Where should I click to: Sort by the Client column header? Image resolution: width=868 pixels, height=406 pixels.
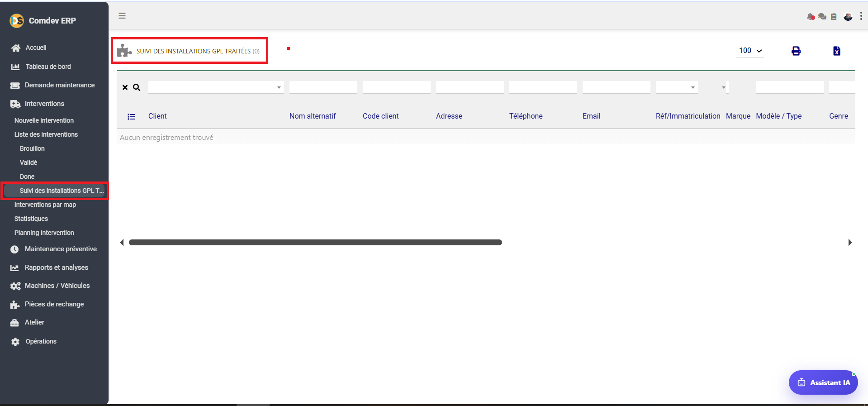pyautogui.click(x=157, y=116)
